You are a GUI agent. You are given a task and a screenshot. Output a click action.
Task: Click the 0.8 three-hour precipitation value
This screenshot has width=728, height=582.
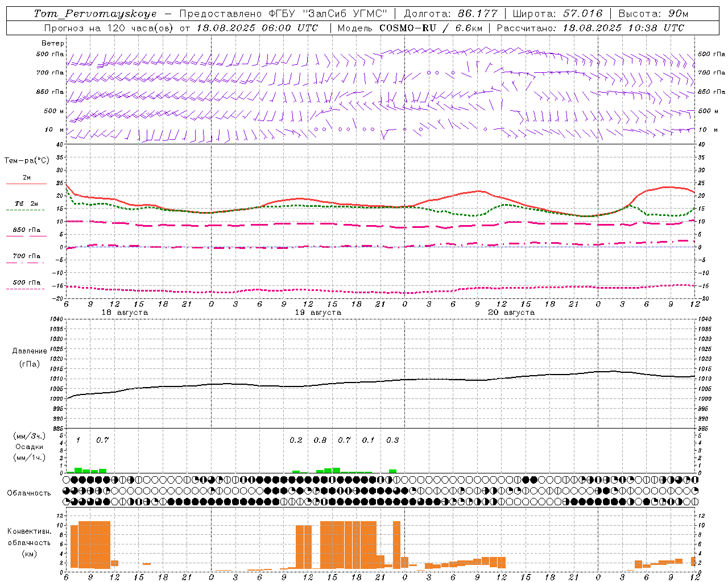pyautogui.click(x=320, y=440)
